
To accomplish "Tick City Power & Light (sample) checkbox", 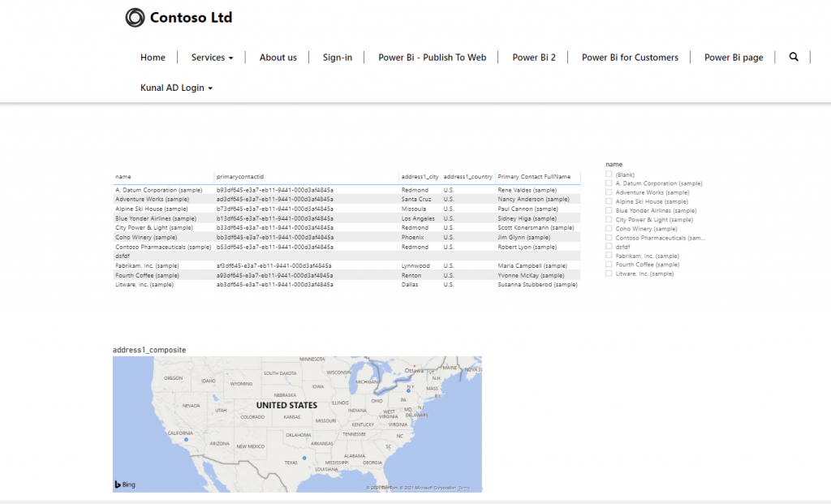I will point(609,219).
